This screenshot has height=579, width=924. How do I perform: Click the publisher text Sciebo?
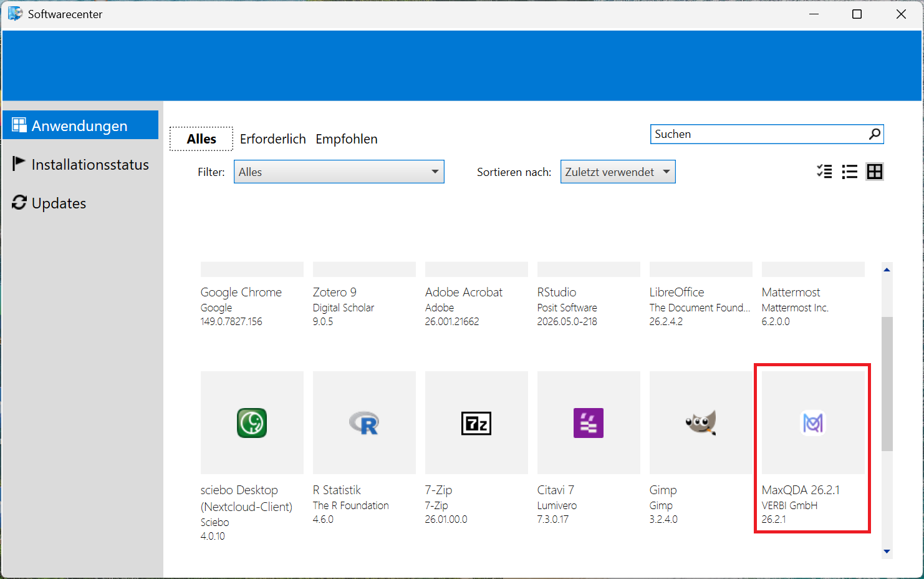tap(214, 522)
